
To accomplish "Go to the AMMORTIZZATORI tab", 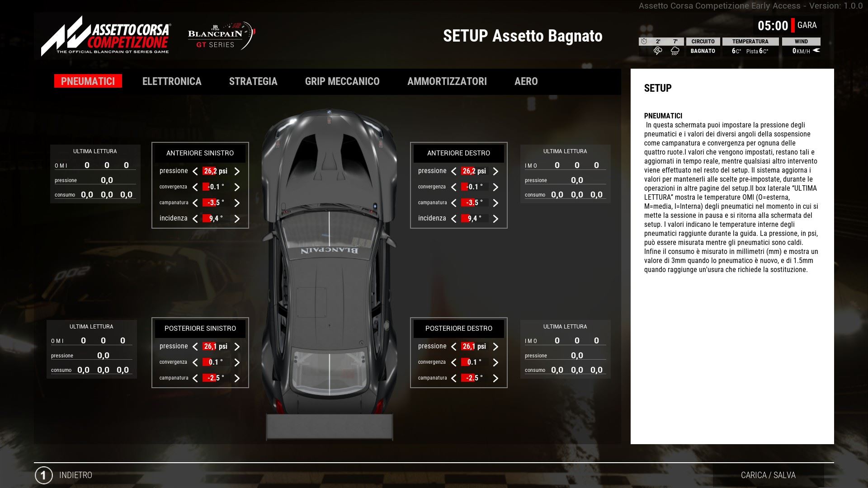I will tap(447, 81).
